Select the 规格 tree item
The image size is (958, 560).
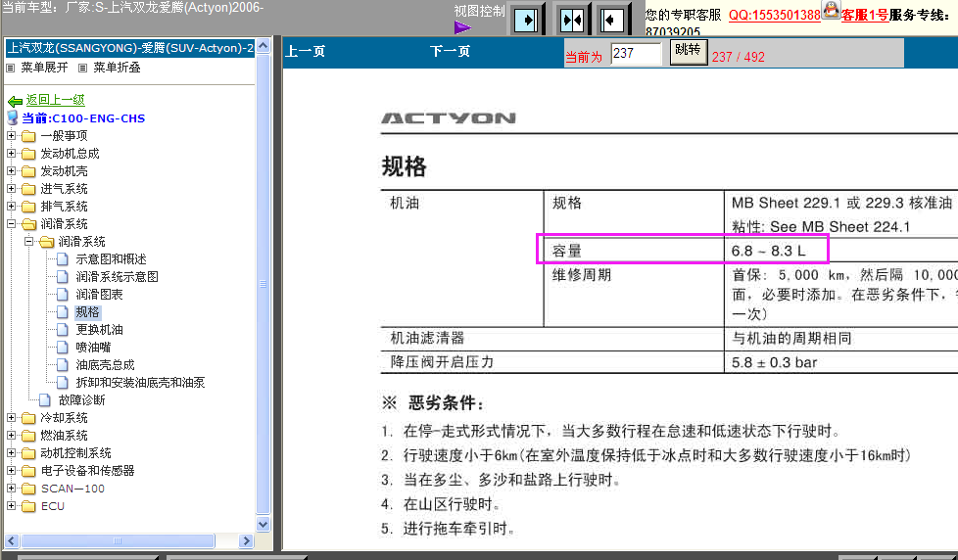click(87, 312)
